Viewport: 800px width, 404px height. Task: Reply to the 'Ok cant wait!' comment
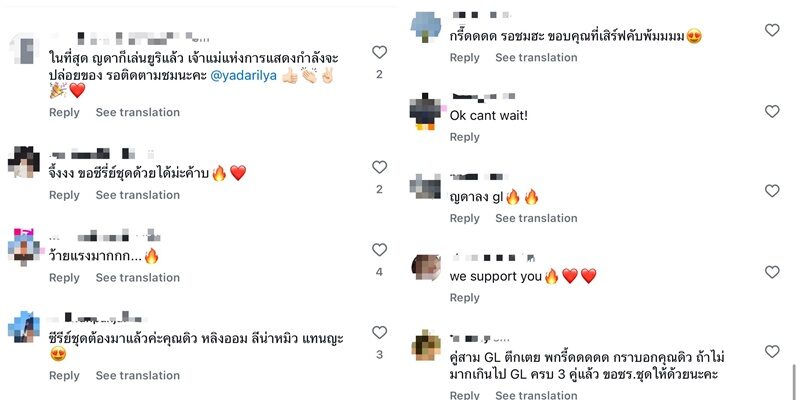[464, 137]
